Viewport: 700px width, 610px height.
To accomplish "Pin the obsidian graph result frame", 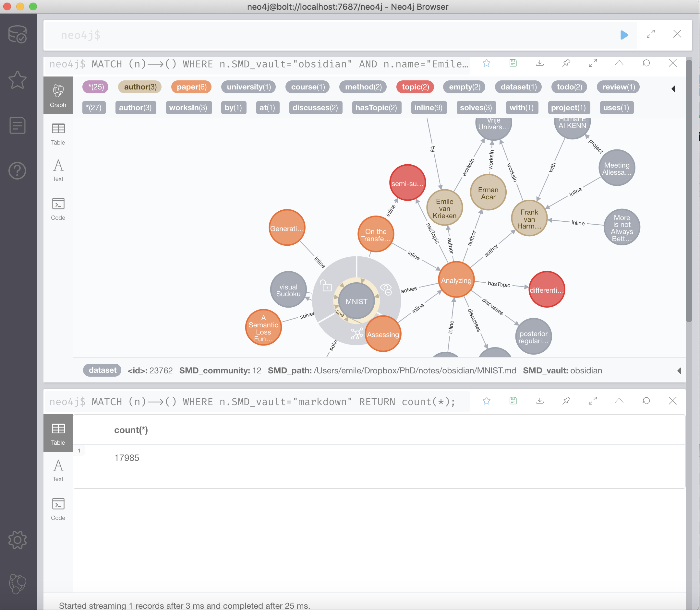I will click(x=566, y=63).
